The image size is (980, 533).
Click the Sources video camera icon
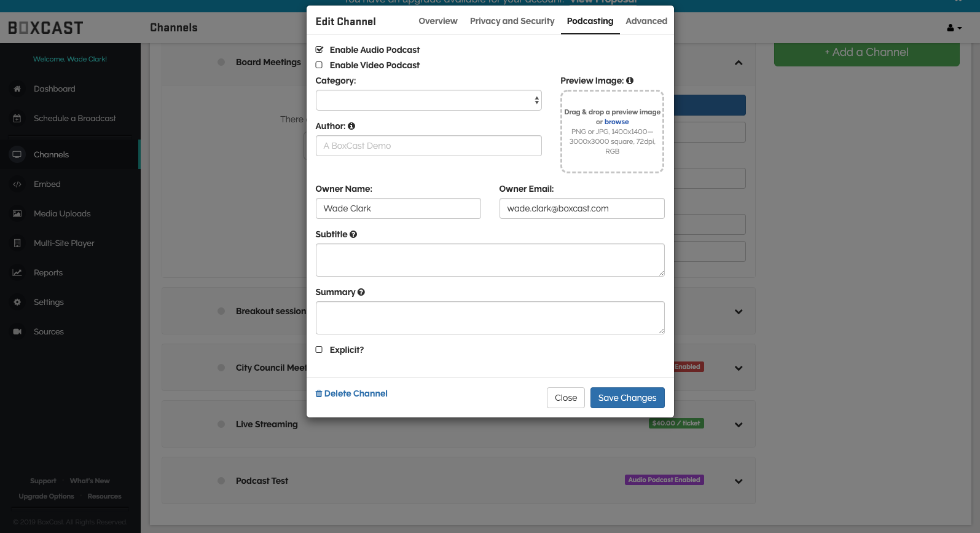pos(17,332)
